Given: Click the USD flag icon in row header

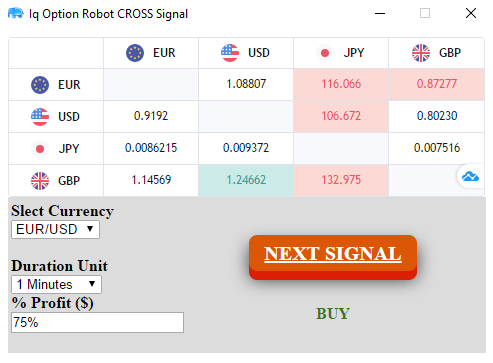Looking at the screenshot, I should coord(40,117).
